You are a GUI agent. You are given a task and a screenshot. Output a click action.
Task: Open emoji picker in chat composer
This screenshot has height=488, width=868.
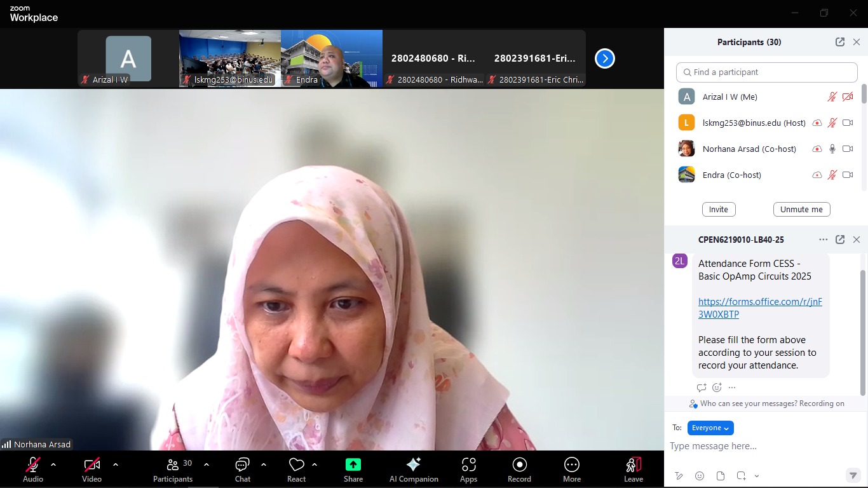(700, 476)
